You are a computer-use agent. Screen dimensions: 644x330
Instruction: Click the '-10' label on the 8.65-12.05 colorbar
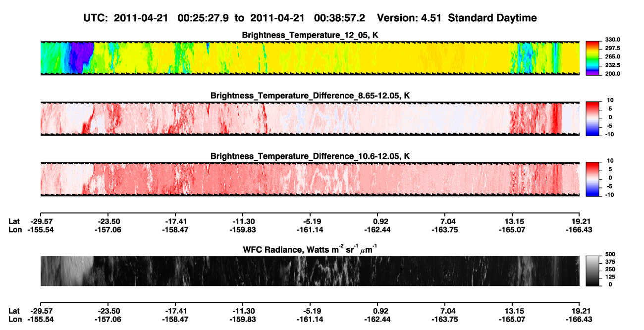pos(609,134)
